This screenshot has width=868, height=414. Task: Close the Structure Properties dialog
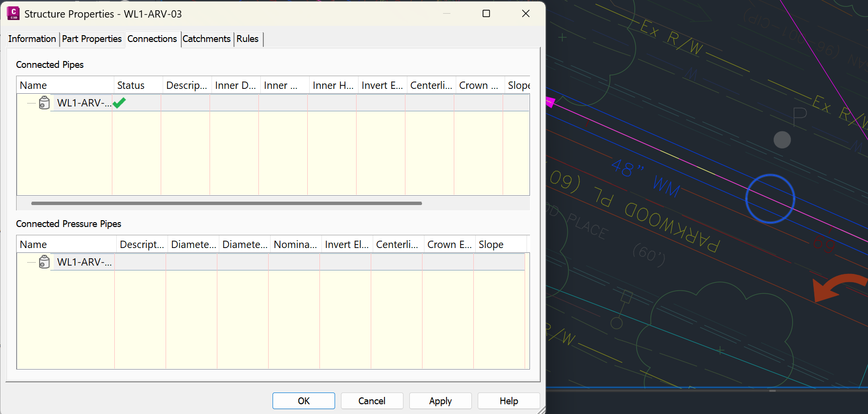pos(526,13)
